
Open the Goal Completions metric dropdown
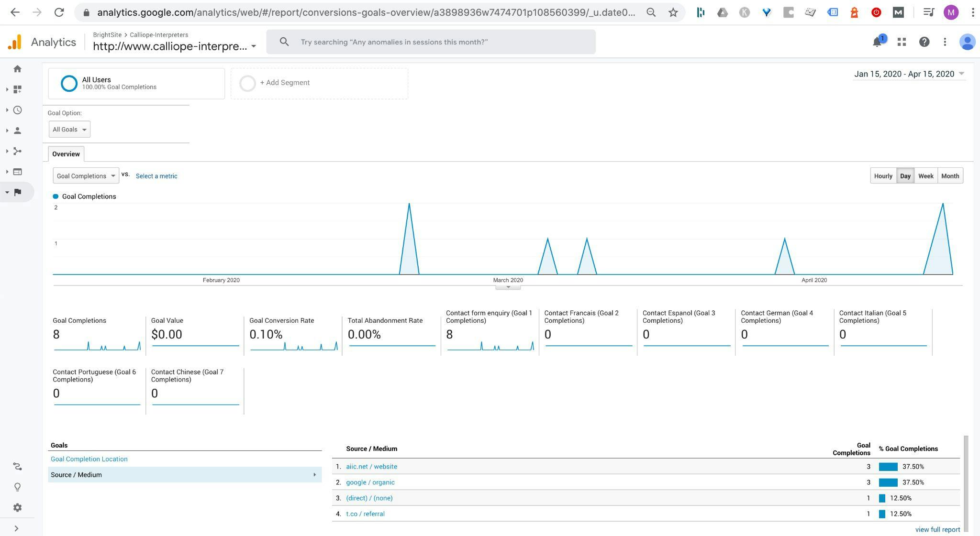[x=86, y=176]
